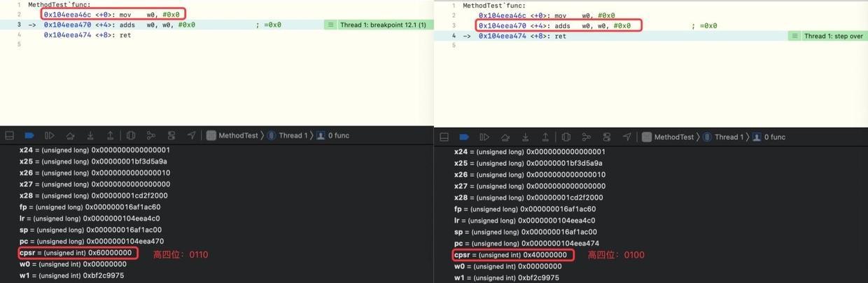Open Thread 1 breadcrumb in left window
Image resolution: width=868 pixels, height=283 pixels.
tap(288, 136)
